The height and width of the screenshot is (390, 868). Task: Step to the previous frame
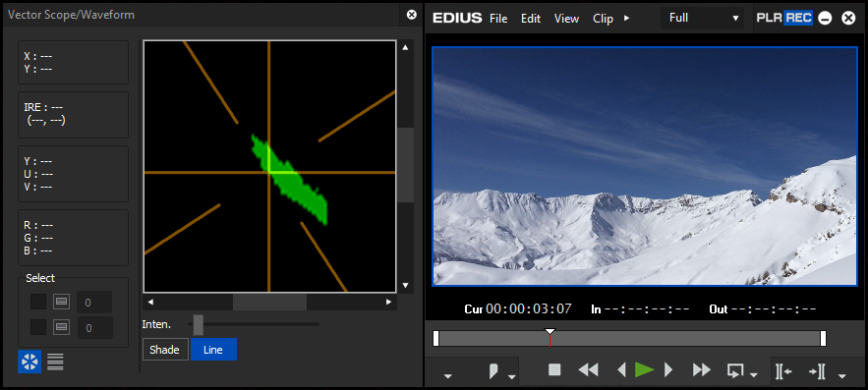pos(621,369)
